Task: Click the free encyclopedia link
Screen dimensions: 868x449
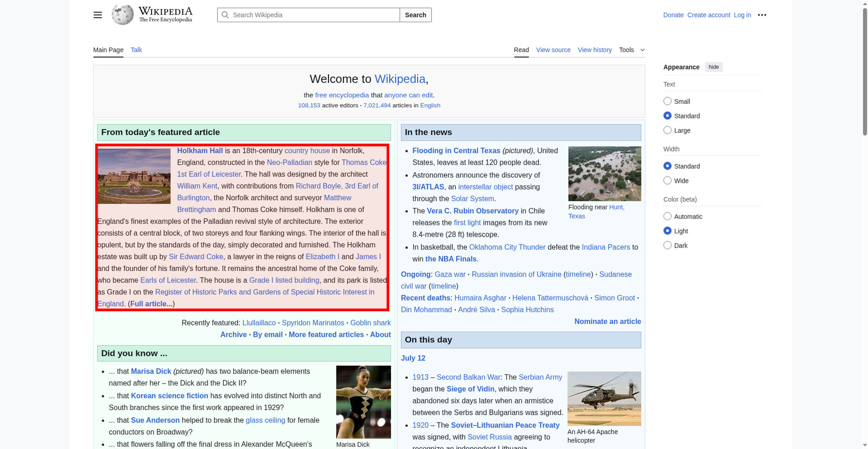Action: [x=342, y=95]
